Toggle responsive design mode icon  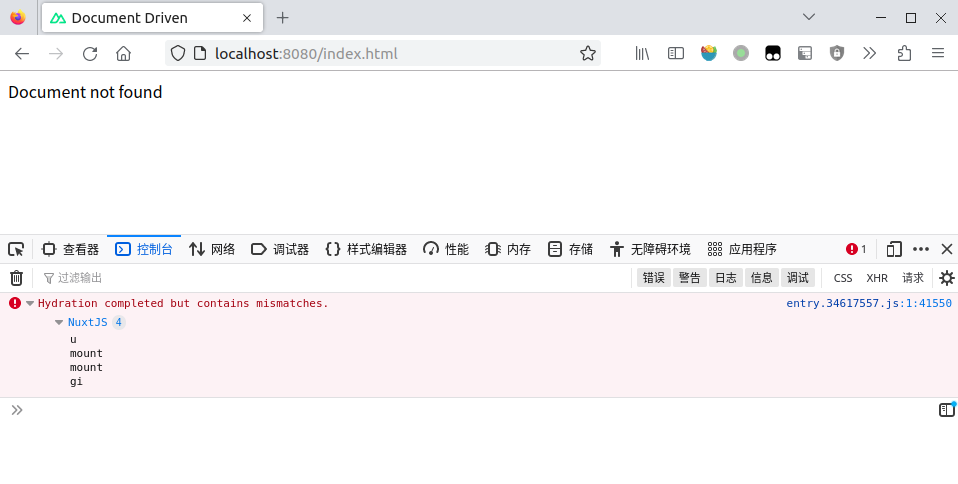click(x=894, y=249)
